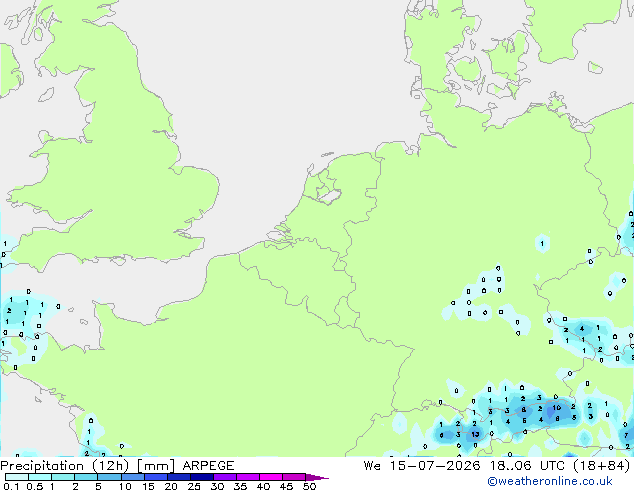Click the '[mm]' unit label

[x=156, y=466]
